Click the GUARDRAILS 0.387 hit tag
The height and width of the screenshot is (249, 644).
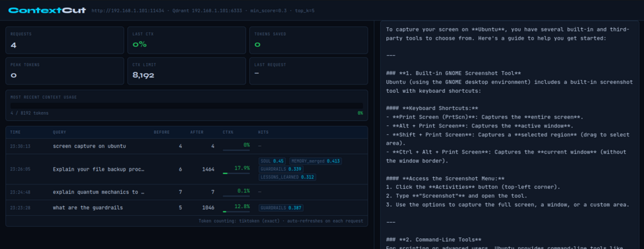point(281,208)
